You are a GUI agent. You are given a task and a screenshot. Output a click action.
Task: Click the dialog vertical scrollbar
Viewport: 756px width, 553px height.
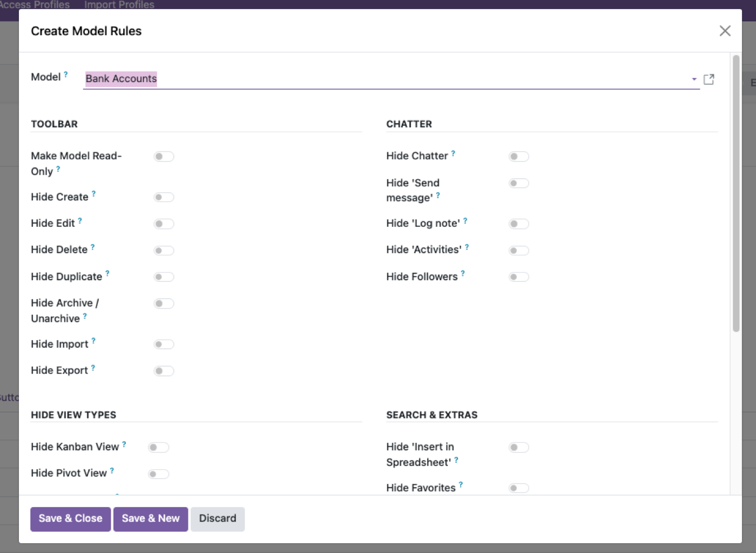click(x=736, y=193)
